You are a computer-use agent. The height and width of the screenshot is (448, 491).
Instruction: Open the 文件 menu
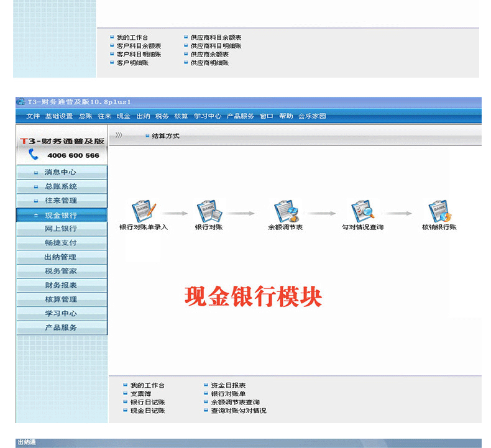33,116
